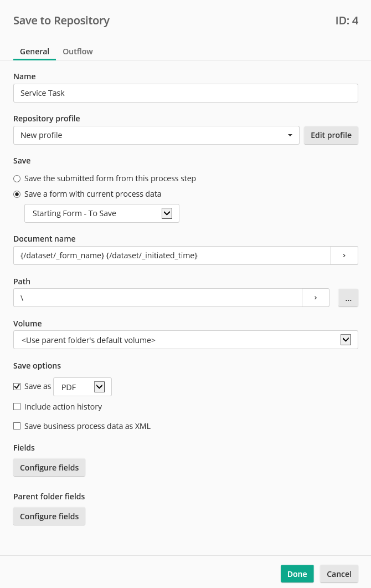Switch to the Outflow tab
The image size is (371, 588).
78,52
